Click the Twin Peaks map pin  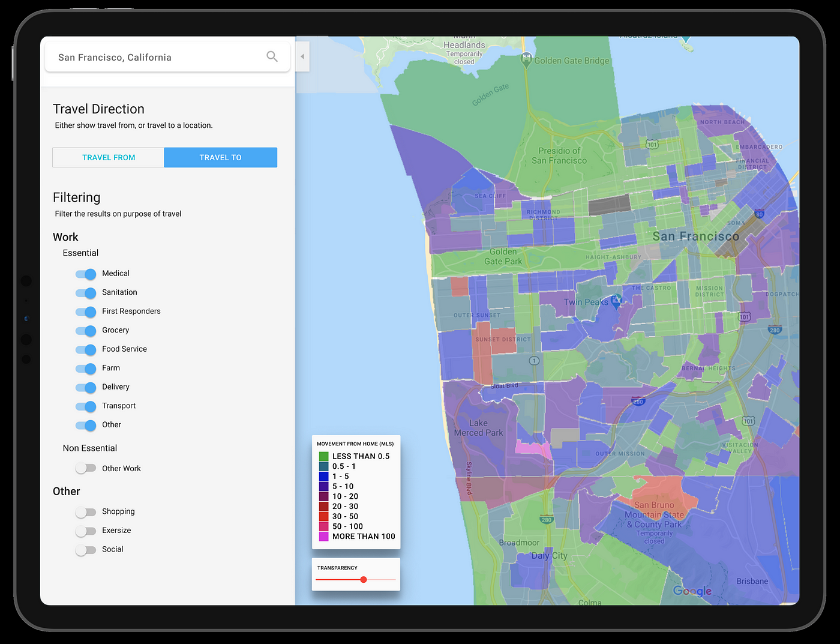tap(616, 301)
